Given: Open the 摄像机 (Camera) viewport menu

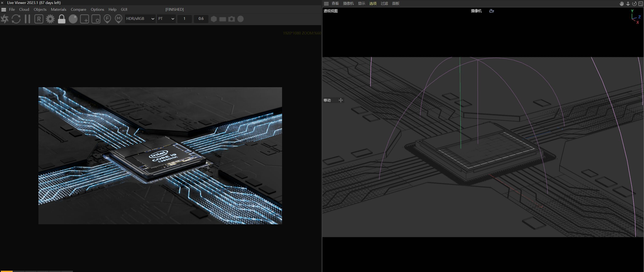Looking at the screenshot, I should (348, 4).
